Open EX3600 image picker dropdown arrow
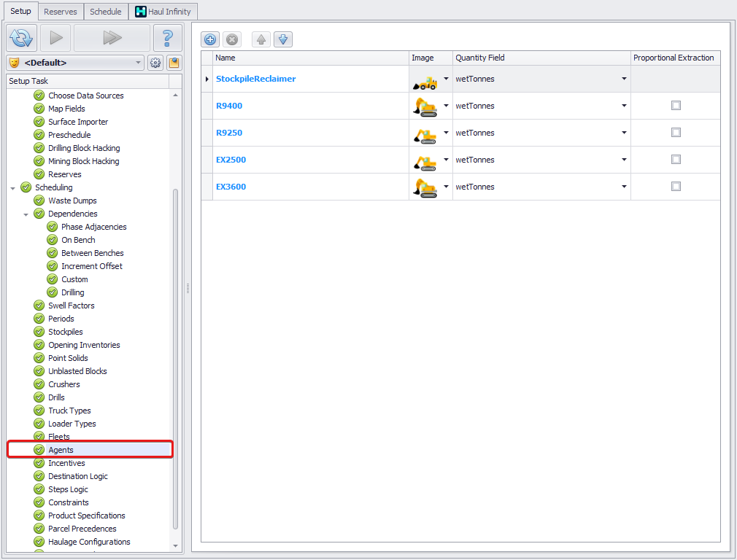The image size is (737, 560). click(446, 187)
